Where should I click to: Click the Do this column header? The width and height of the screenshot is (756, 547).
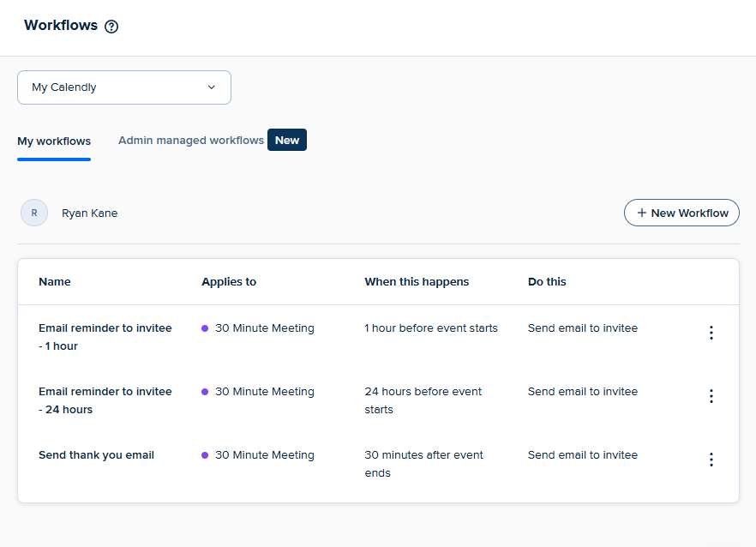click(547, 282)
